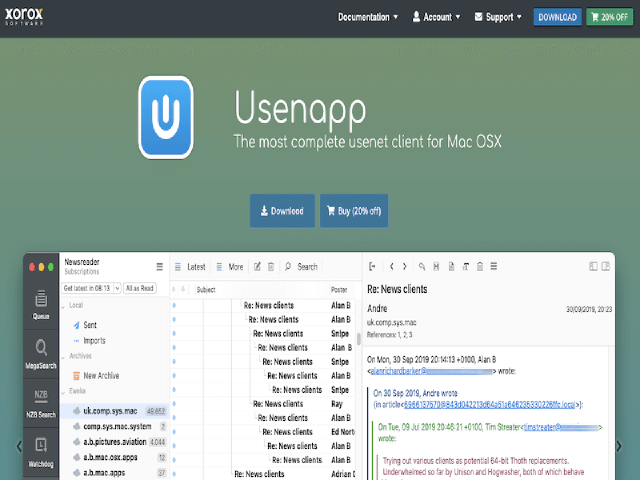Toggle the left pane layout icon

pyautogui.click(x=593, y=267)
